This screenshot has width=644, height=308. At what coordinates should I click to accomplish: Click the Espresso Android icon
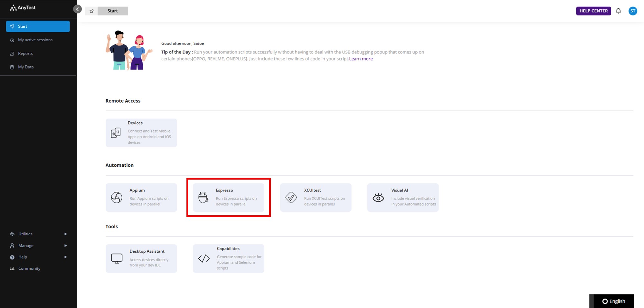coord(203,197)
